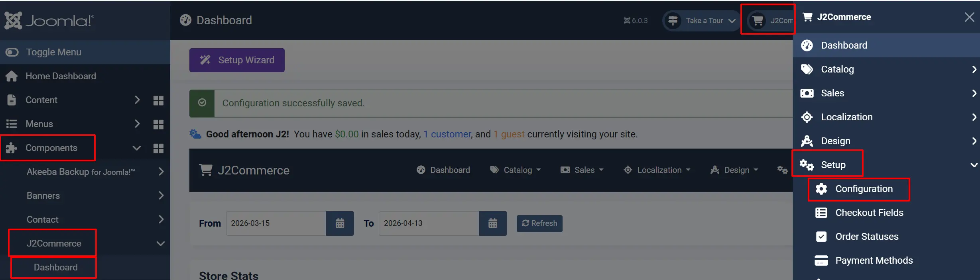Expand Akeeba Backup for Joomla! submenu

tap(161, 172)
